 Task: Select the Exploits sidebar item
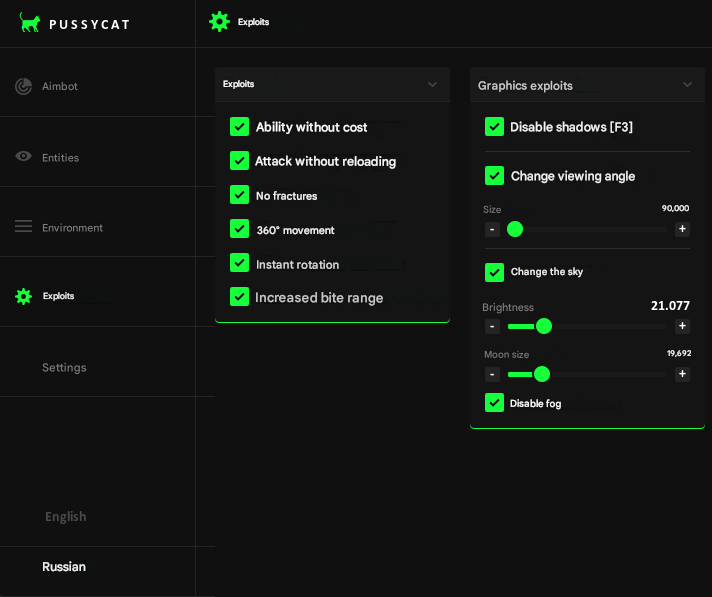98,291
